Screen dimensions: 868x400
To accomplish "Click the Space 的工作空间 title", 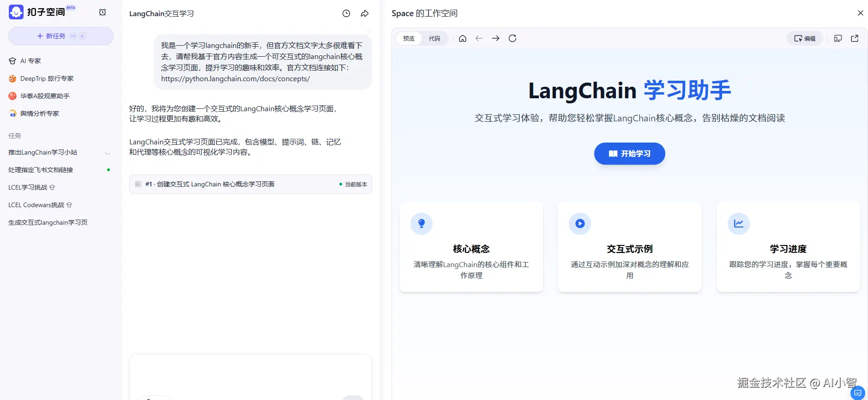I will [424, 13].
